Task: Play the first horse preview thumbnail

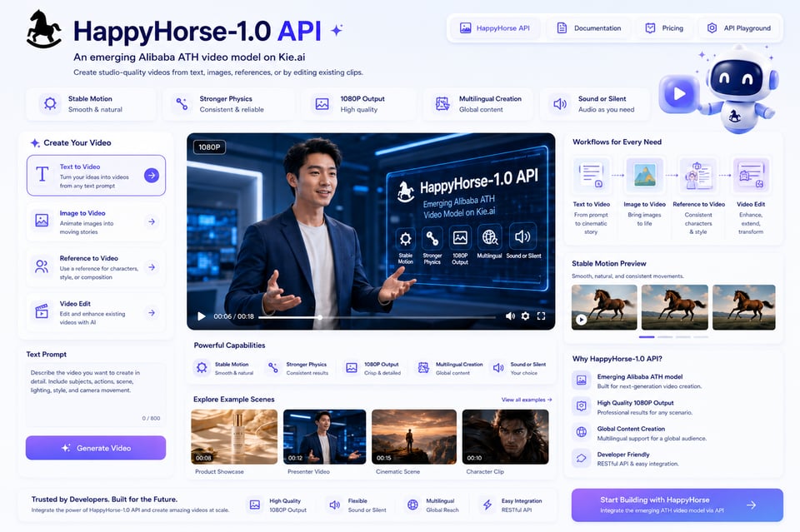Action: click(x=581, y=320)
